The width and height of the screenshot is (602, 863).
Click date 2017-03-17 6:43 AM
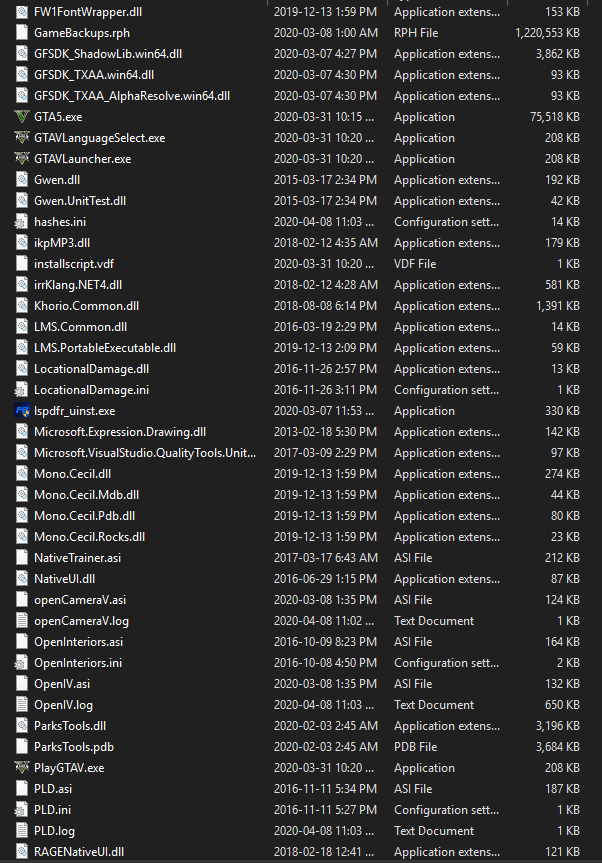click(x=326, y=558)
